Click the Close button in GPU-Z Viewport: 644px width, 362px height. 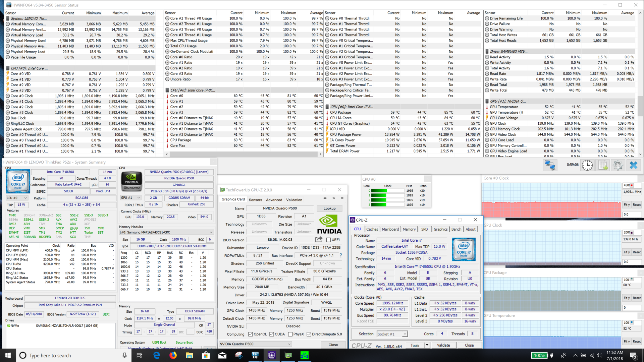coord(333,345)
